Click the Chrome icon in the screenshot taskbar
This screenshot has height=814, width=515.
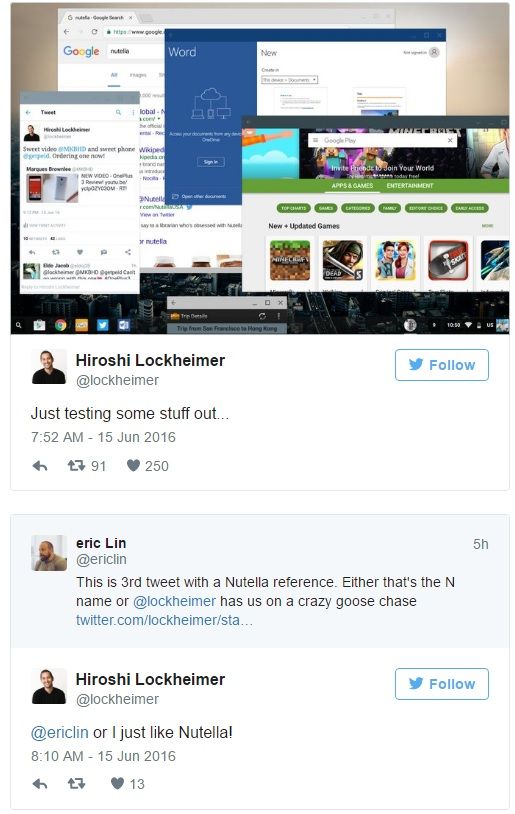tap(61, 325)
